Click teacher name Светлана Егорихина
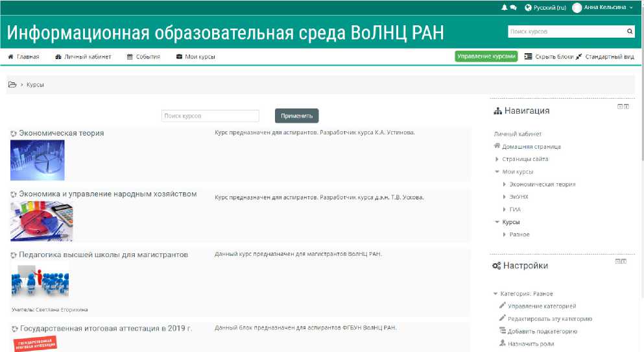 click(62, 310)
